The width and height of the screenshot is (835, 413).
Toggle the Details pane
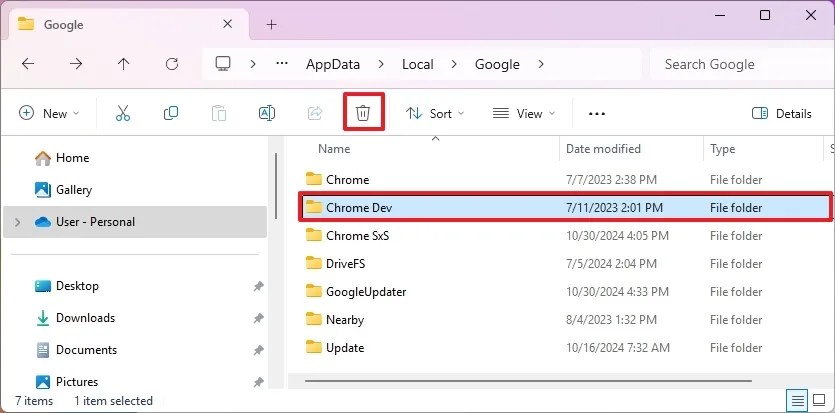click(782, 113)
